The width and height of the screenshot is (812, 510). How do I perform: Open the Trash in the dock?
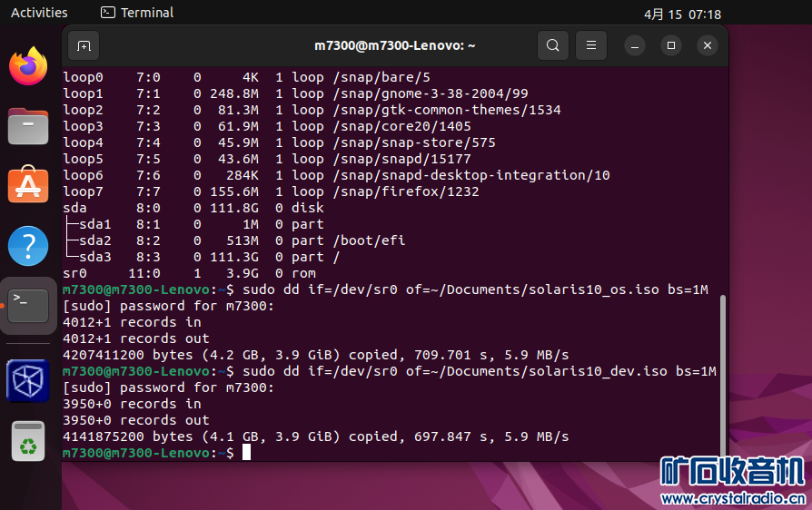click(x=28, y=441)
